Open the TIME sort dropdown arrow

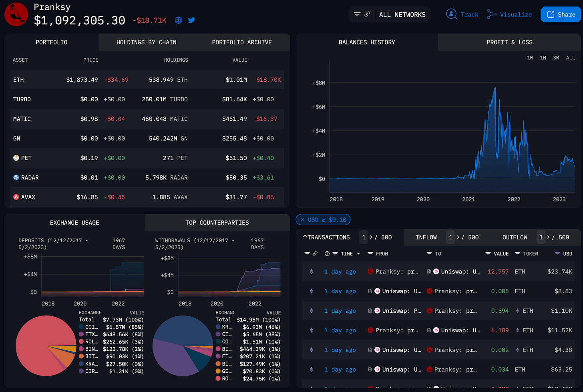358,254
